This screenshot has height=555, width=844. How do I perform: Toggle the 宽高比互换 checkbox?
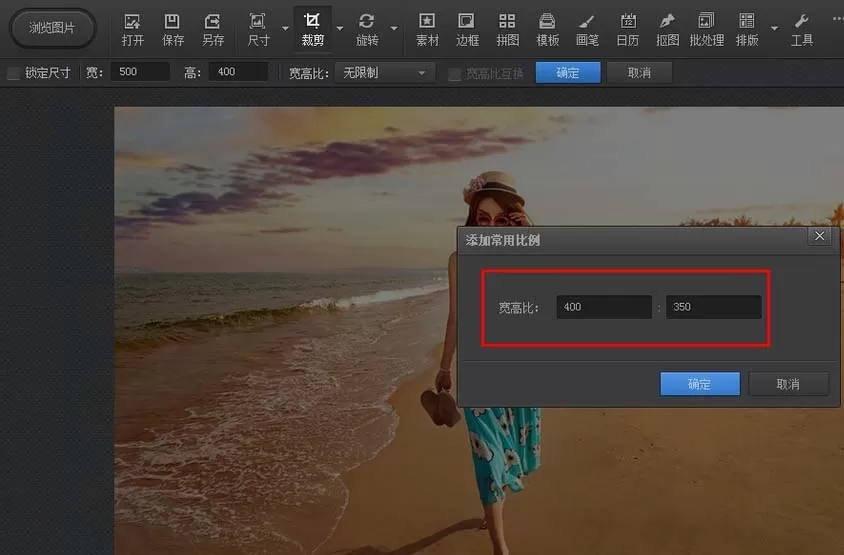tap(454, 73)
